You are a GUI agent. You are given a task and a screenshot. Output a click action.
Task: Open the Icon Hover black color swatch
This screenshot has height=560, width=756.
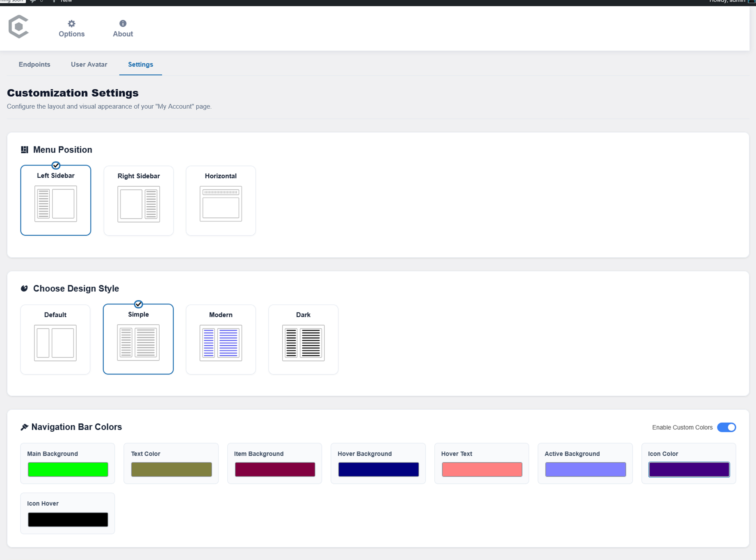pyautogui.click(x=68, y=519)
